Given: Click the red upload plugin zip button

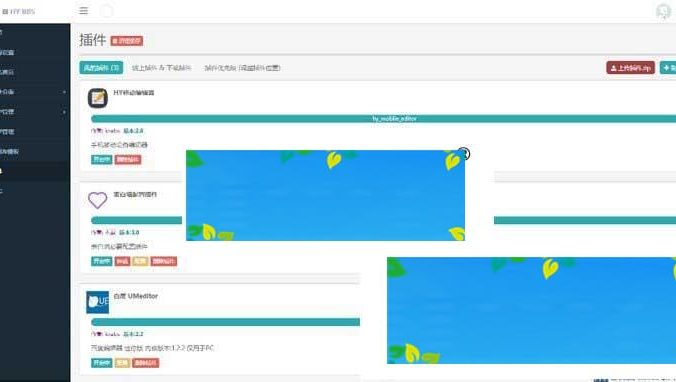Looking at the screenshot, I should point(630,68).
